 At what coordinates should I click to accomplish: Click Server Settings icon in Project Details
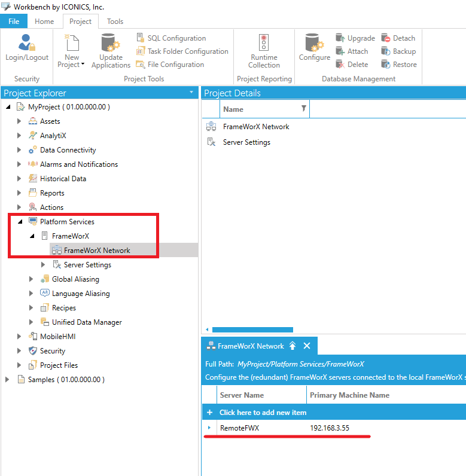coord(211,142)
